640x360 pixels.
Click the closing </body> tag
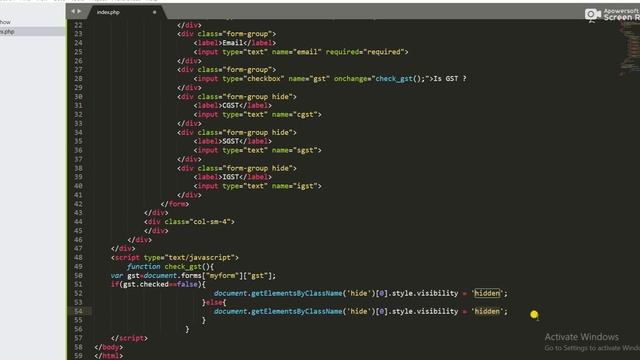pos(109,347)
